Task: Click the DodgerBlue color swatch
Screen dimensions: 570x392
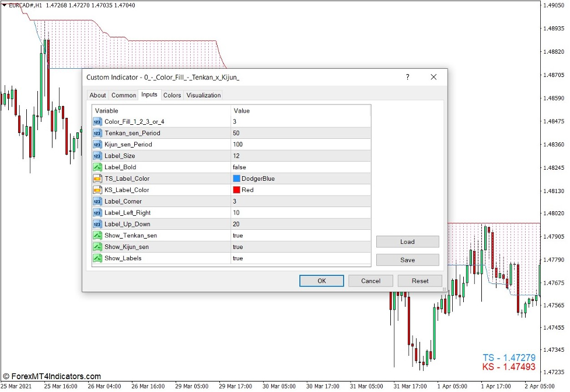Action: point(236,178)
